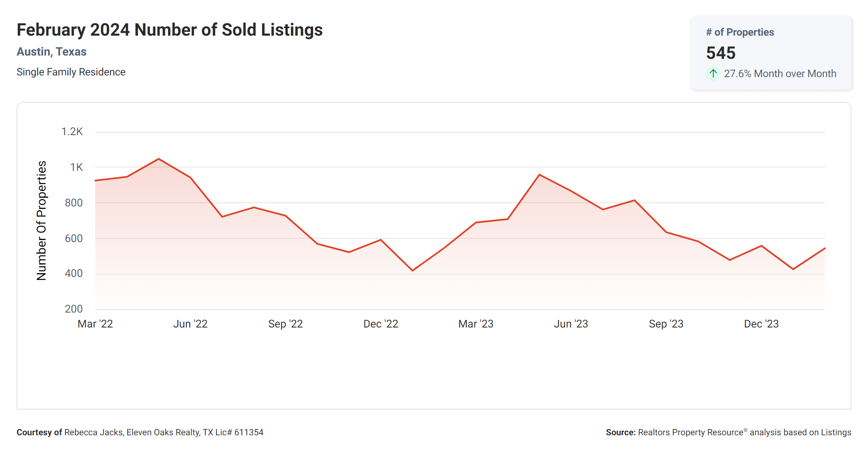Click the Dec '23 x-axis label

[x=761, y=324]
